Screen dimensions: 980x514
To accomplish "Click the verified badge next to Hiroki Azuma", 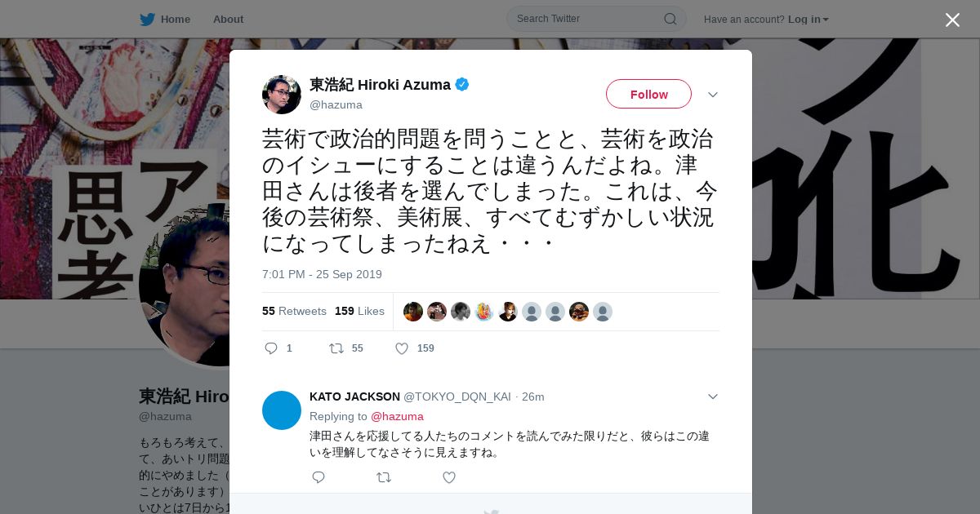I will (x=462, y=84).
